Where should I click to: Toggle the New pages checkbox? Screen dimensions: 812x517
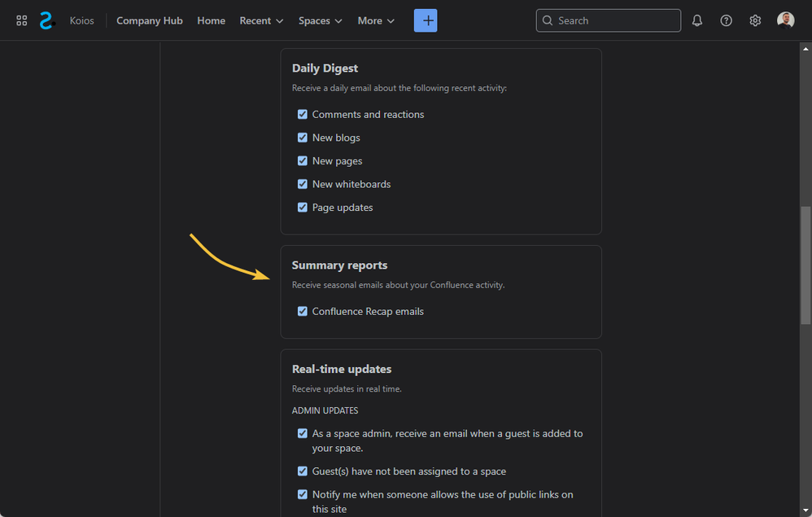tap(303, 161)
